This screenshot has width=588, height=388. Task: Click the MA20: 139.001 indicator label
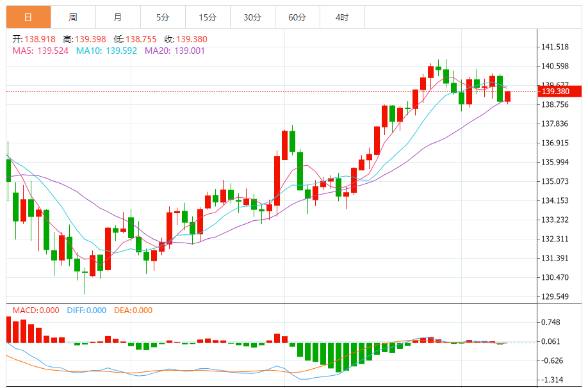pyautogui.click(x=175, y=51)
